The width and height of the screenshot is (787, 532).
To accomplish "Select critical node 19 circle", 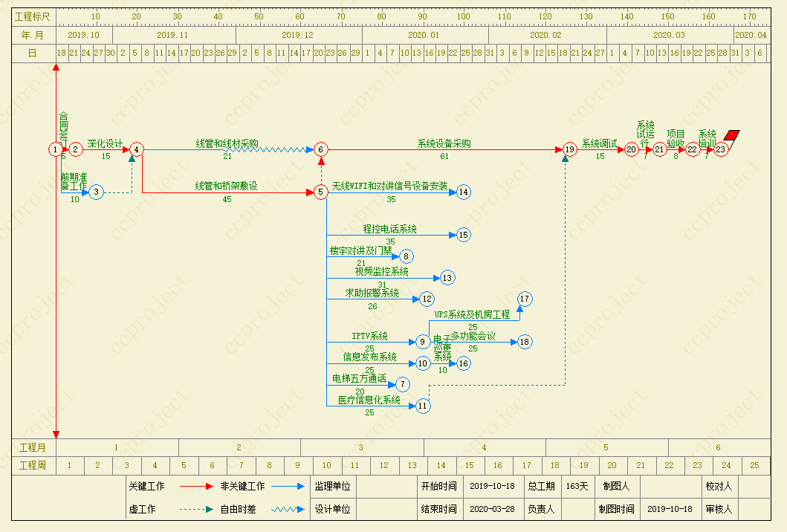I will pyautogui.click(x=570, y=149).
